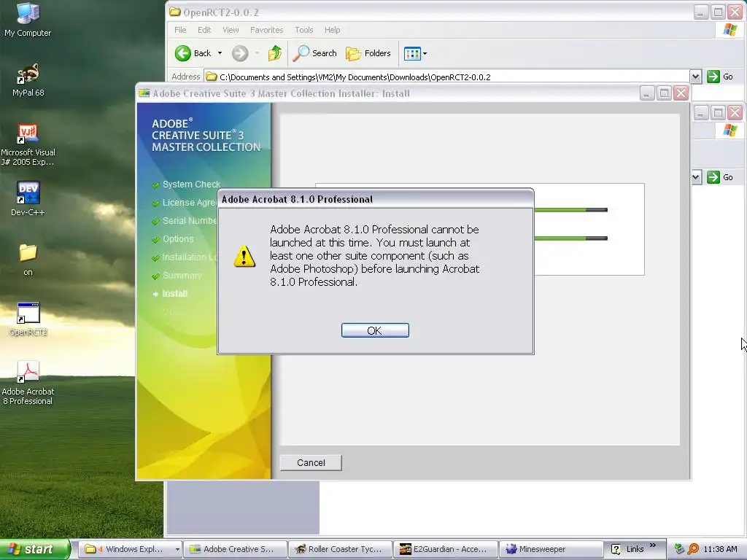Open the Back history dropdown arrow
747x560 pixels.
(x=220, y=53)
